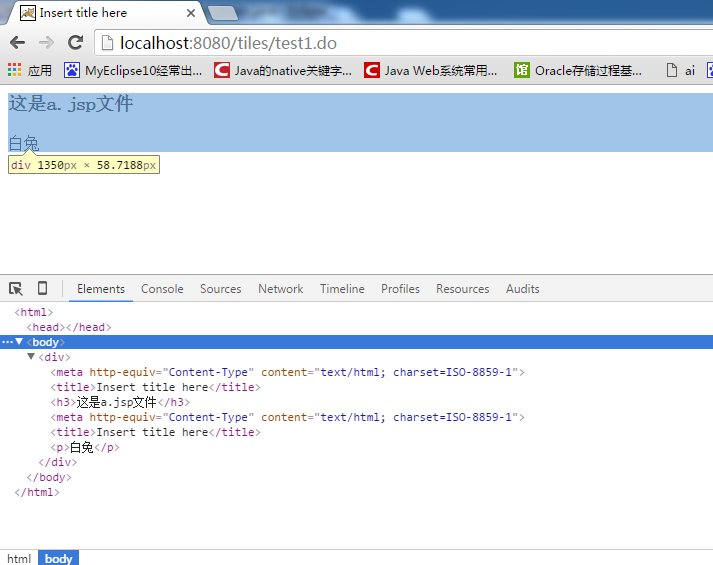Screen dimensions: 713x565
Task: Collapse the div node triangle
Action: pyautogui.click(x=31, y=357)
